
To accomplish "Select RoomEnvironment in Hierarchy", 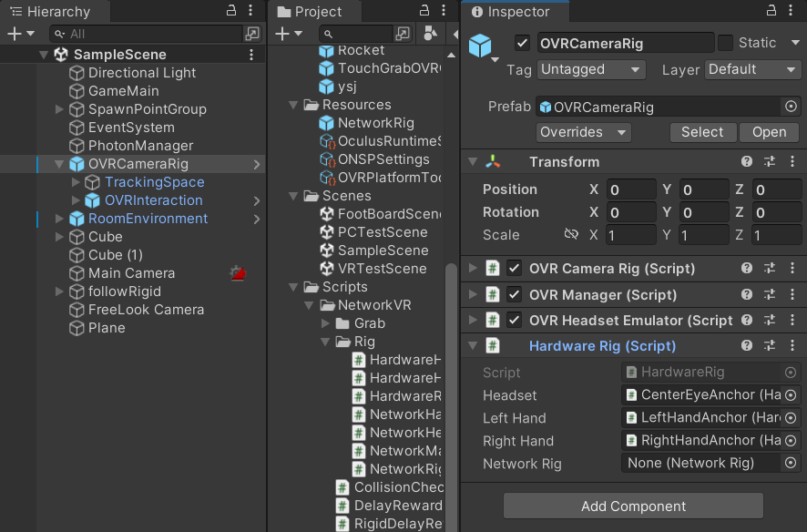I will pyautogui.click(x=148, y=219).
